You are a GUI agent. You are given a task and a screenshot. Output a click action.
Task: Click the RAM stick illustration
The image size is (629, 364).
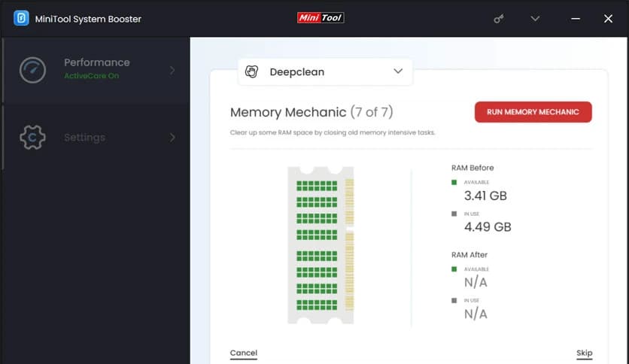pyautogui.click(x=321, y=245)
